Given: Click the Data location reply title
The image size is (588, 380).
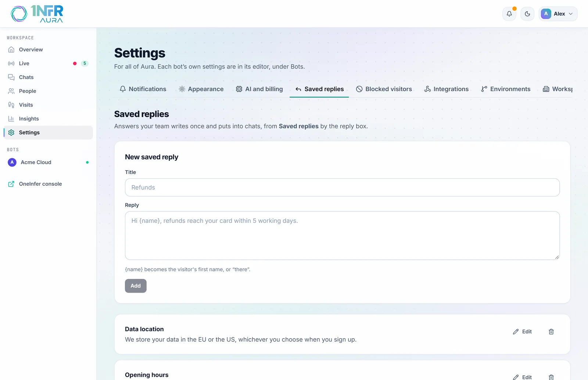Looking at the screenshot, I should tap(144, 329).
